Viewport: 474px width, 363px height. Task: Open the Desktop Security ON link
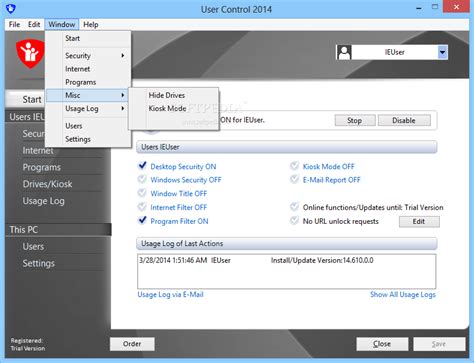point(183,167)
